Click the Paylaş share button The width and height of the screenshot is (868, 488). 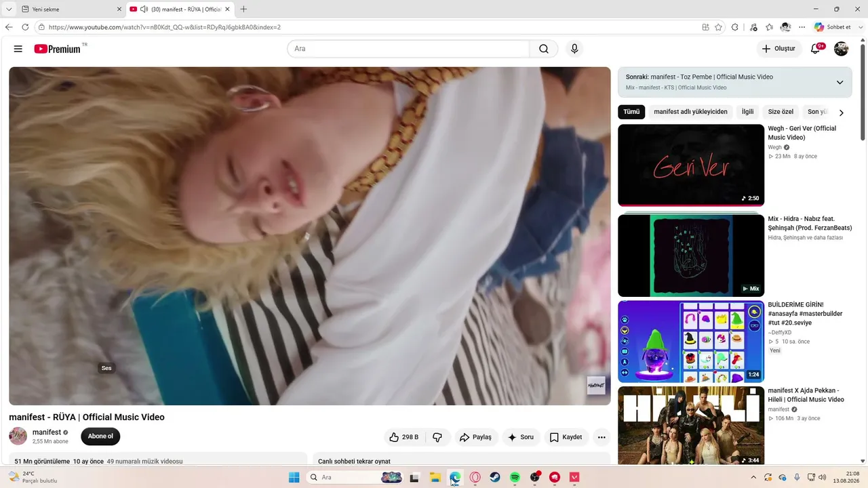point(476,437)
